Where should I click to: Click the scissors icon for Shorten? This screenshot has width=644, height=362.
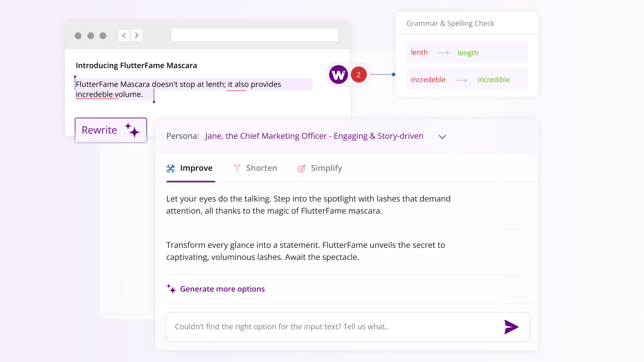pos(237,168)
